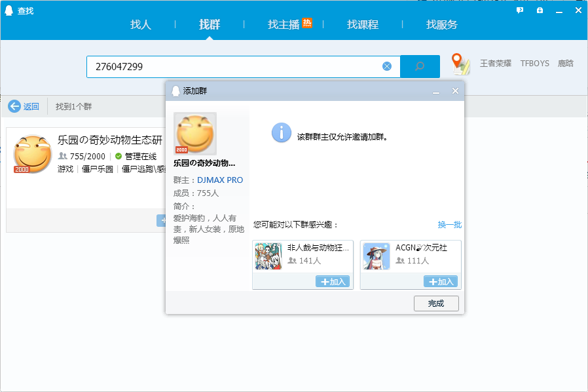Viewport: 588px width, 392px height.
Task: Open group owner DJMAX PRO link
Action: pyautogui.click(x=220, y=180)
